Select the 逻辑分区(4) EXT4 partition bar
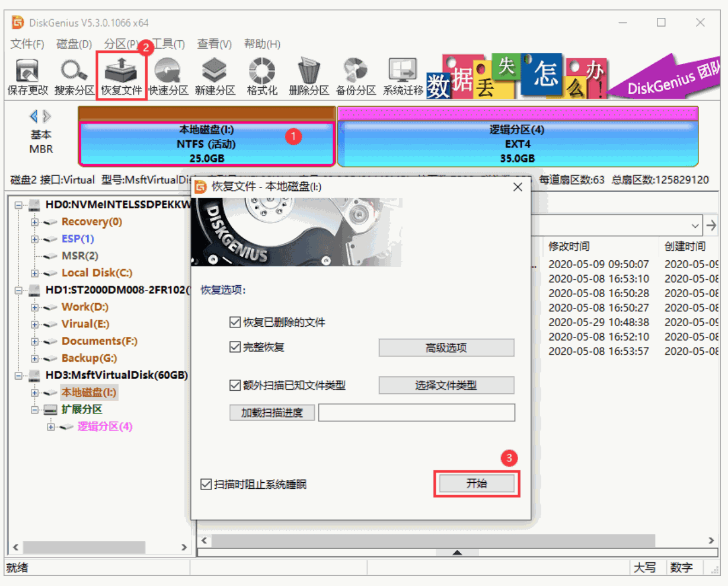728x586 pixels. click(x=518, y=144)
